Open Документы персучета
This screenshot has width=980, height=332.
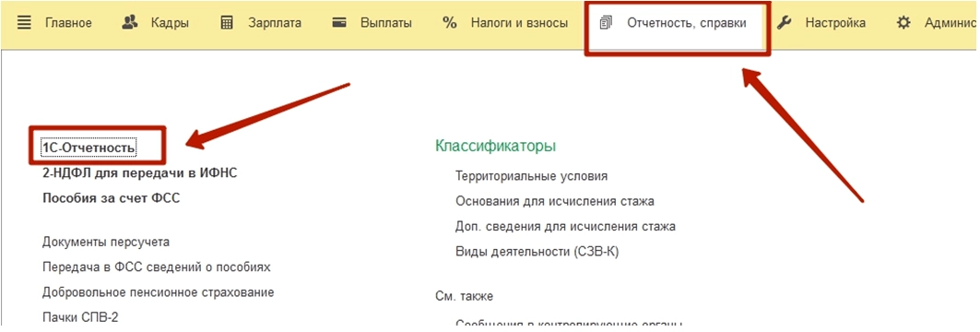click(x=106, y=242)
